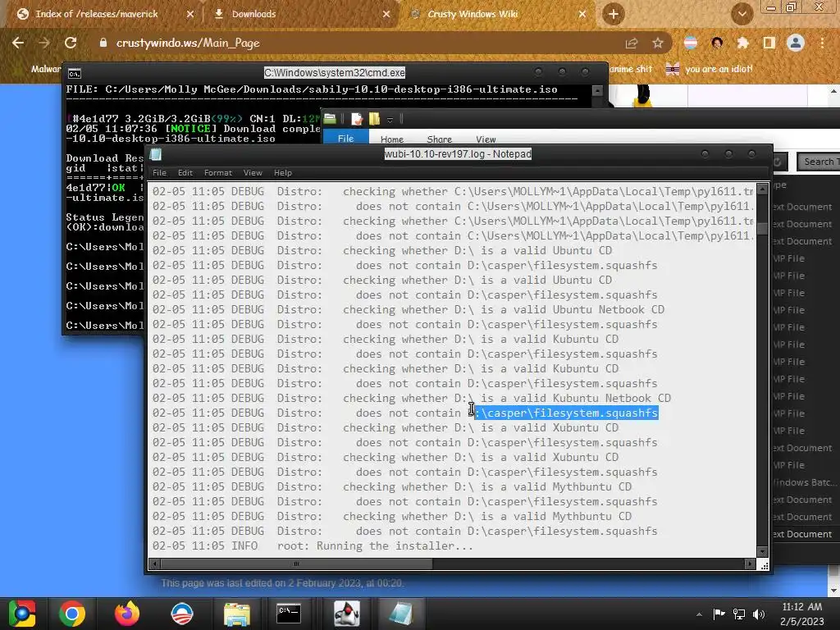
Task: Open Chrome three-dot menu
Action: pos(822,43)
